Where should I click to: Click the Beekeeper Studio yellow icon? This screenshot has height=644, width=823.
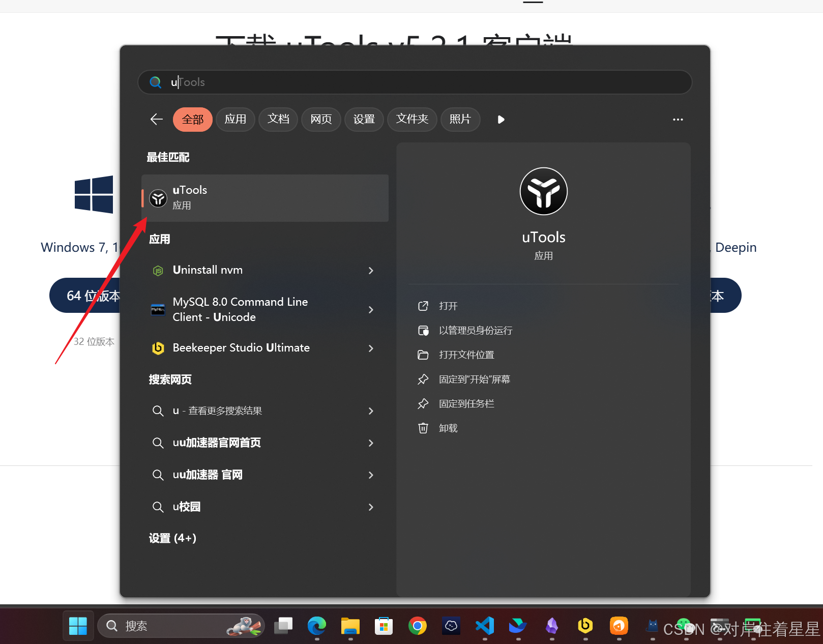[158, 348]
